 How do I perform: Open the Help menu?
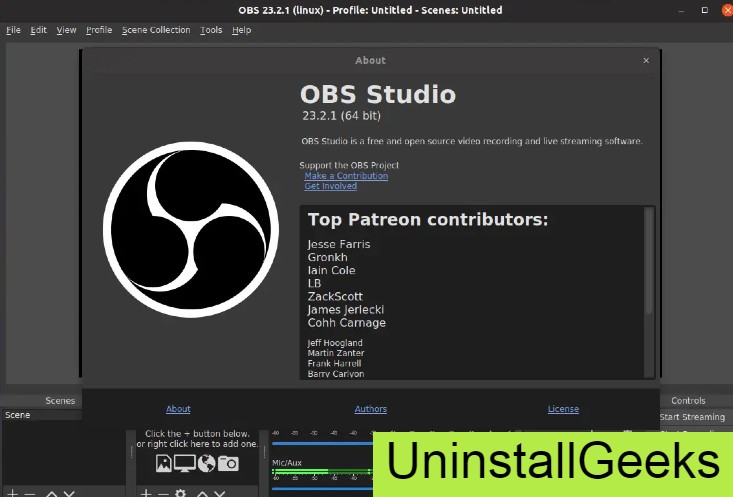click(x=242, y=30)
